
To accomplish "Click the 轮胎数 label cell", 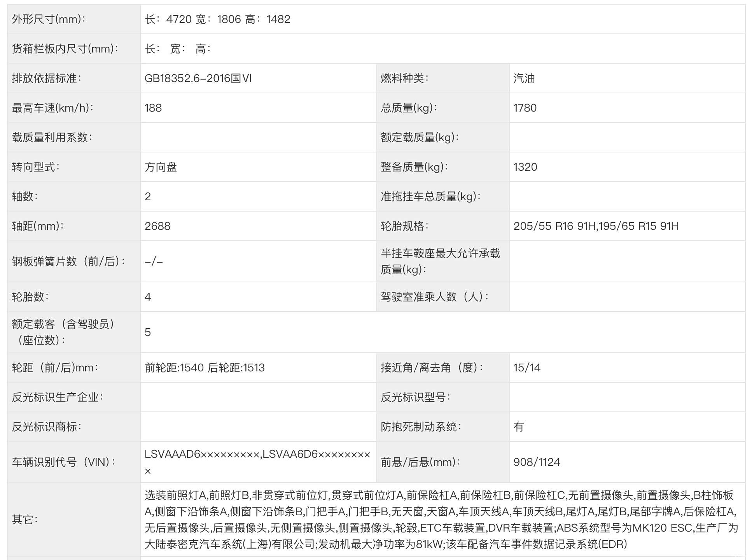I will pos(30,297).
